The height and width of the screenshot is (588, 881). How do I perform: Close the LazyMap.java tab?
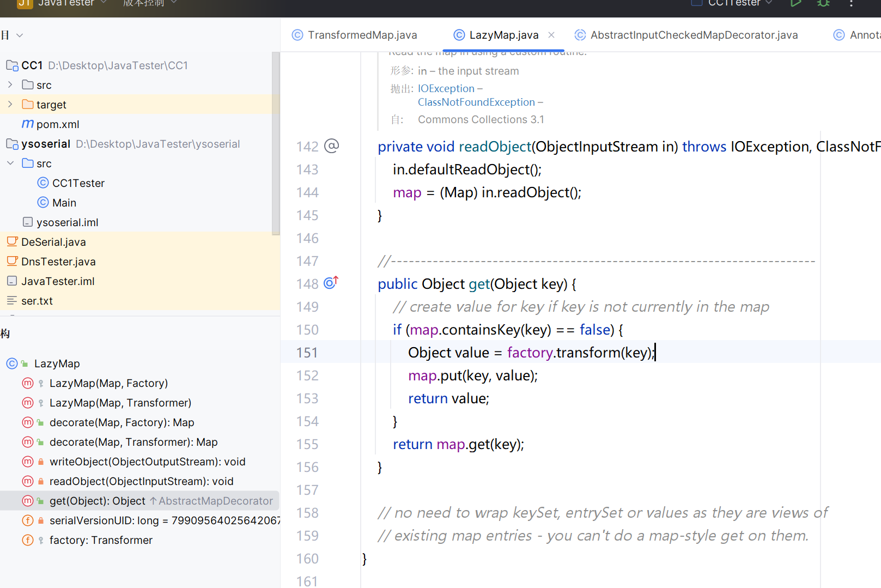pyautogui.click(x=551, y=35)
